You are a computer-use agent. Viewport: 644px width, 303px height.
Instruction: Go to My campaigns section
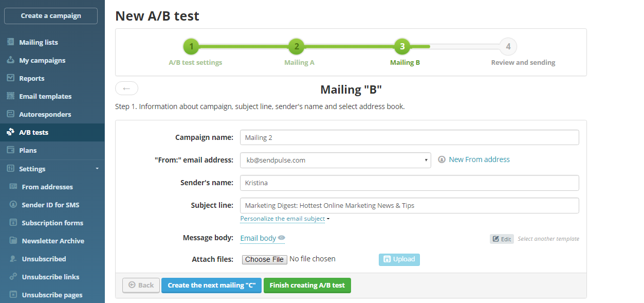pos(42,60)
